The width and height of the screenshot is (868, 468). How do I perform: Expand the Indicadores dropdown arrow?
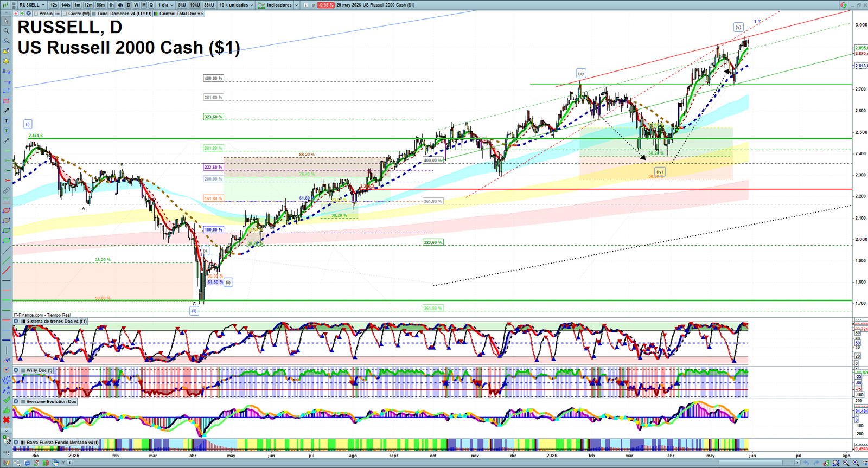coord(296,5)
